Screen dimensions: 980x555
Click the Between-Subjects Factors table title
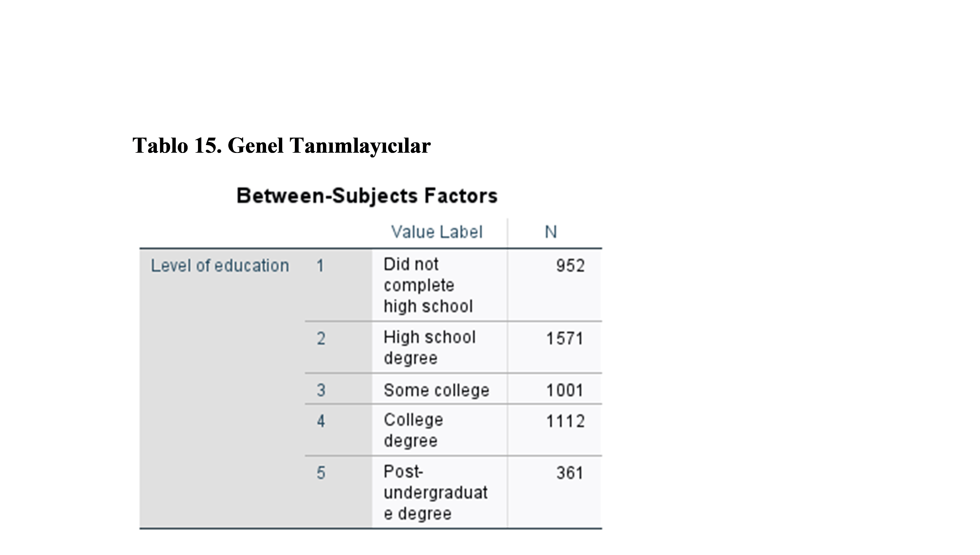click(x=367, y=196)
